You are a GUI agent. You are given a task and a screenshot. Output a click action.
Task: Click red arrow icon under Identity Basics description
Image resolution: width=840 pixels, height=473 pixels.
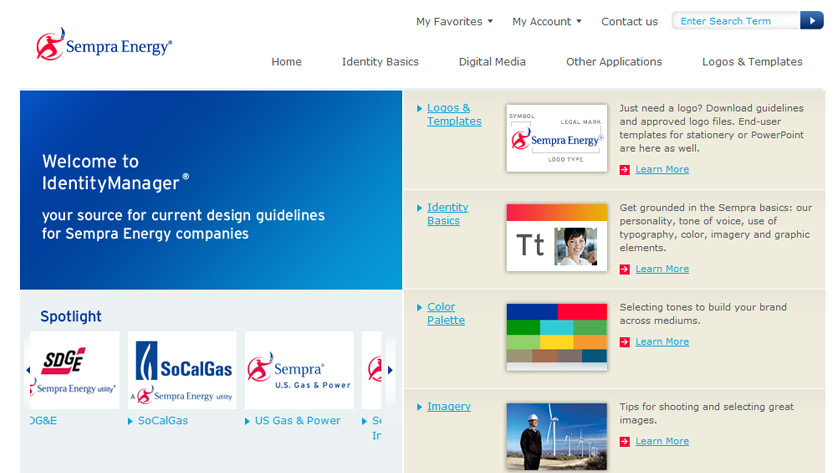tap(624, 269)
